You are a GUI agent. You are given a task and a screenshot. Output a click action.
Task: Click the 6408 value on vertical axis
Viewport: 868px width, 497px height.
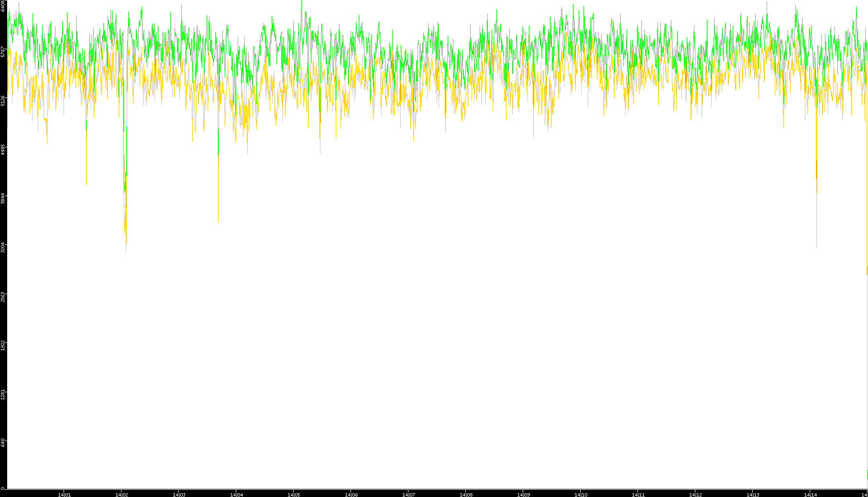click(x=3, y=5)
